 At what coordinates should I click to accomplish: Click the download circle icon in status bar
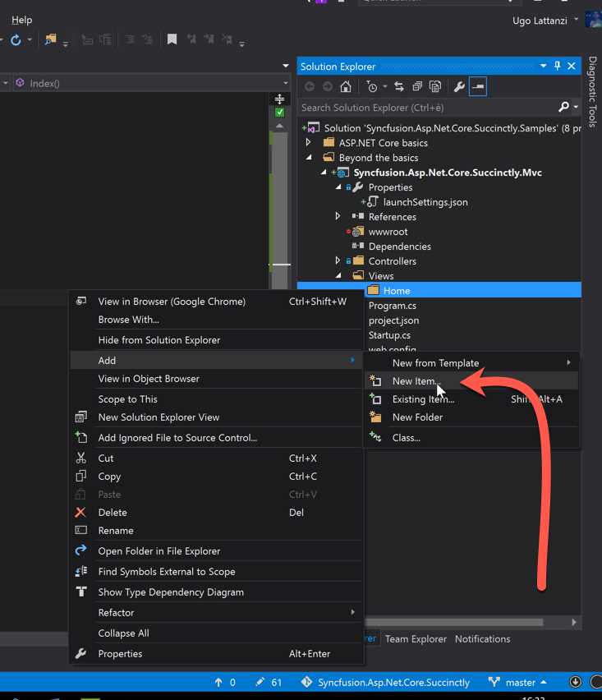point(576,682)
